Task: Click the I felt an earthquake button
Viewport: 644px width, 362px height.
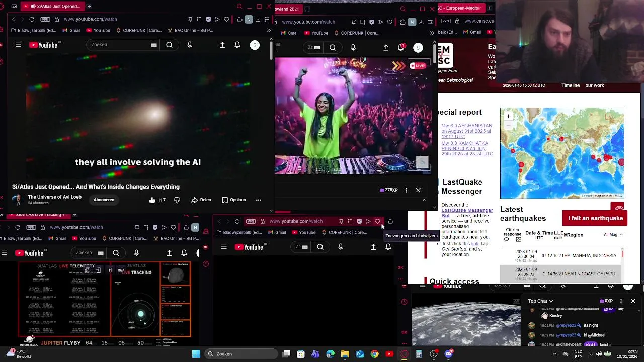Action: click(595, 218)
